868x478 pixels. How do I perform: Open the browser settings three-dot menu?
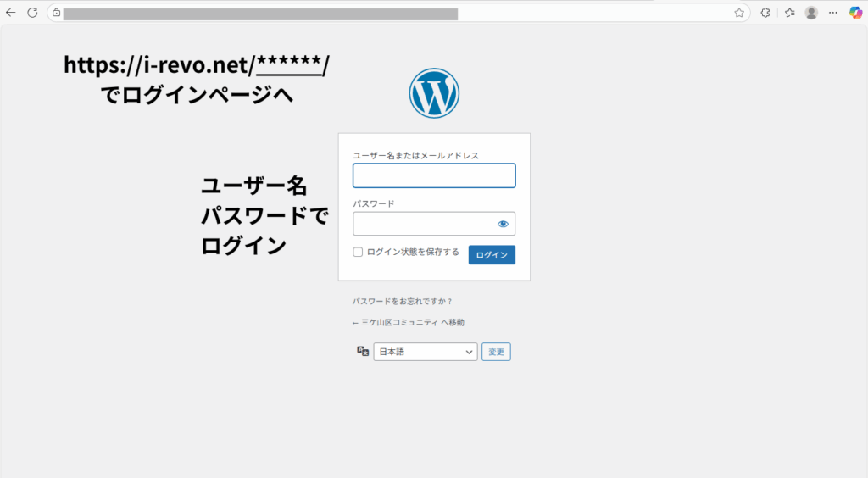click(833, 13)
